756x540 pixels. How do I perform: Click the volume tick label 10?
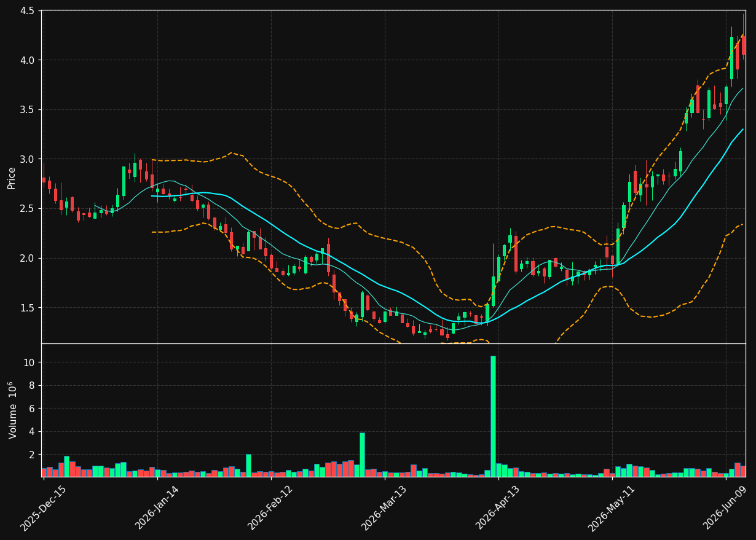(x=30, y=362)
